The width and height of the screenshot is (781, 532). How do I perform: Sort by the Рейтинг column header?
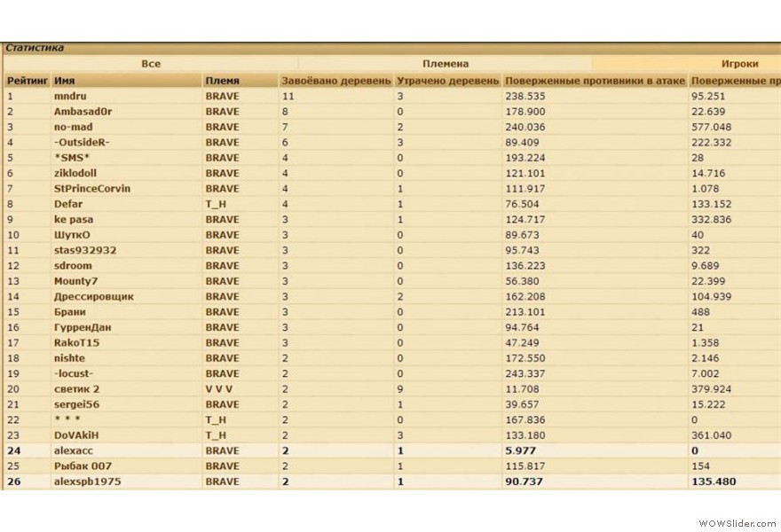27,79
